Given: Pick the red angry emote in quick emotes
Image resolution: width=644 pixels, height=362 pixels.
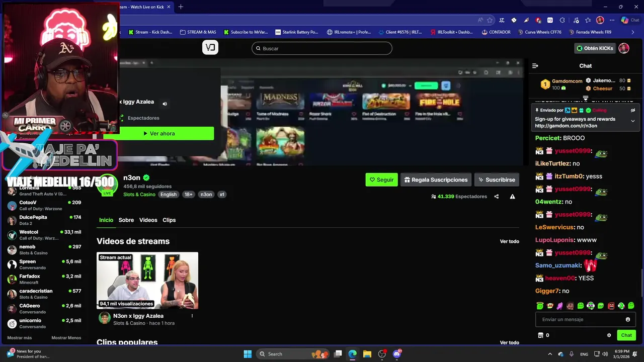Looking at the screenshot, I should pyautogui.click(x=611, y=306).
